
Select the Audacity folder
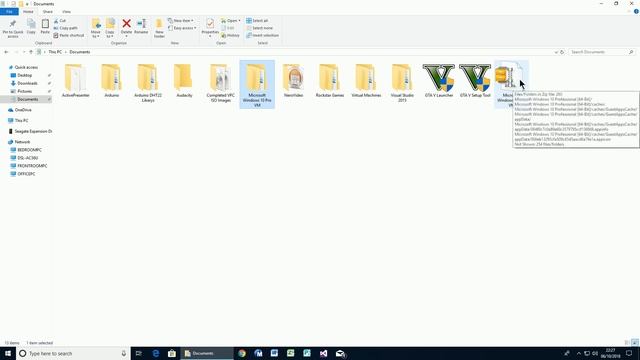(x=184, y=81)
